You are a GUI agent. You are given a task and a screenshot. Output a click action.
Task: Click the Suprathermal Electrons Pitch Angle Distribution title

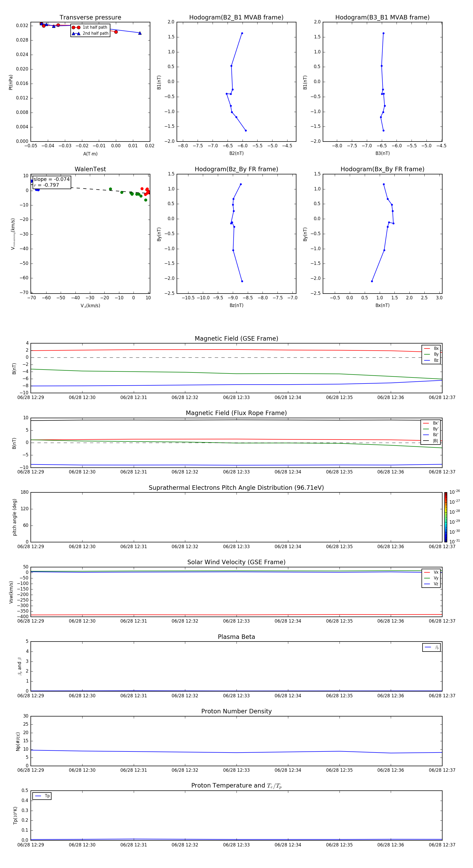click(x=236, y=488)
